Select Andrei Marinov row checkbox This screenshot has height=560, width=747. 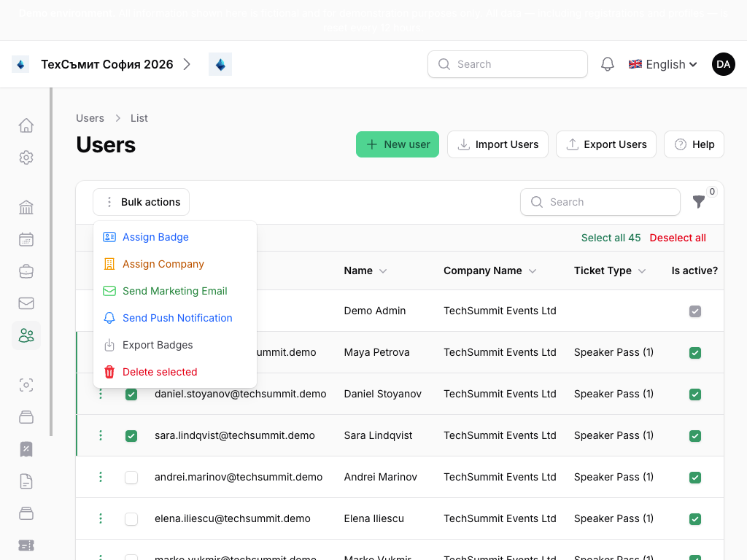pos(131,477)
